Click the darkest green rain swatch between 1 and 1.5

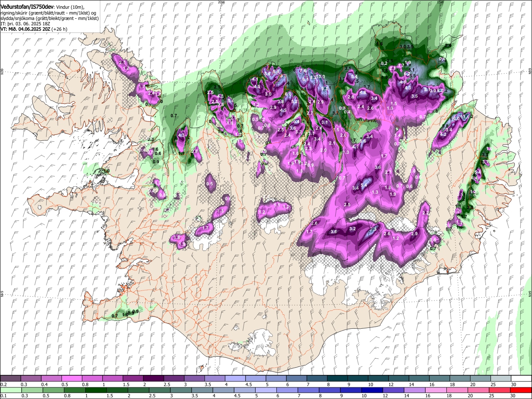(x=96, y=390)
